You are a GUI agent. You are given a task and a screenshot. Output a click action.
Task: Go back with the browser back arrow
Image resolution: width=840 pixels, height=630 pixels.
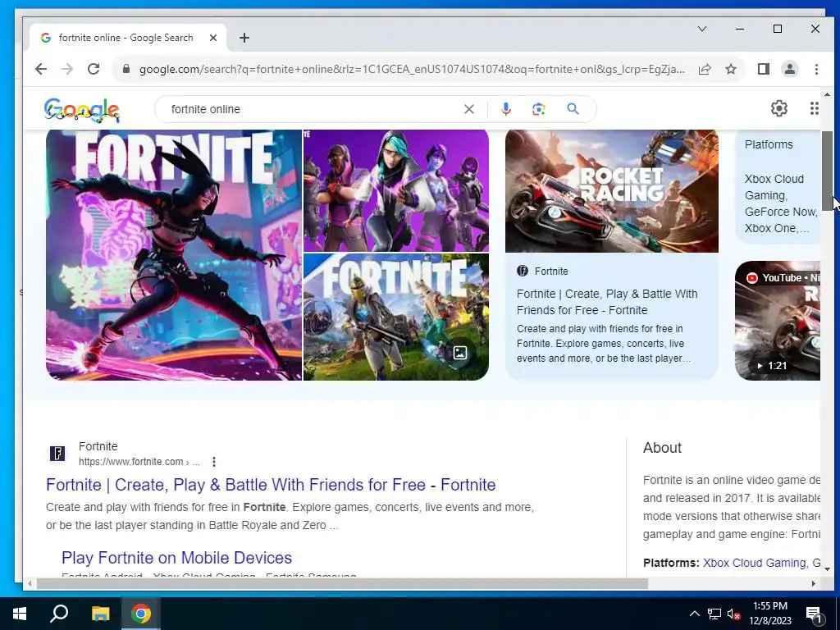coord(41,69)
